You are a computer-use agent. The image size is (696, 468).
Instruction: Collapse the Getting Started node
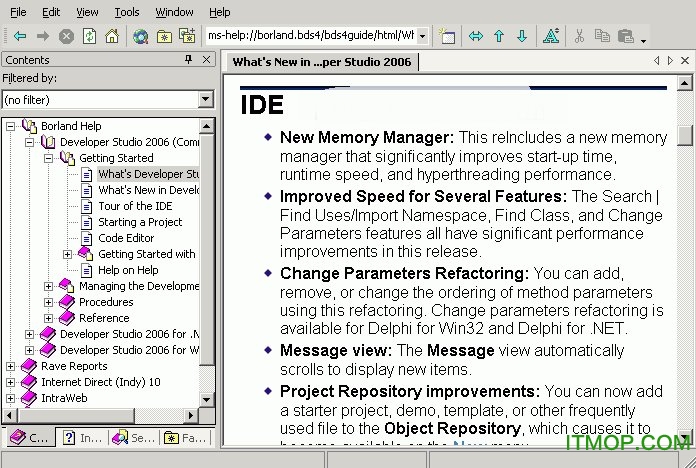pyautogui.click(x=48, y=159)
